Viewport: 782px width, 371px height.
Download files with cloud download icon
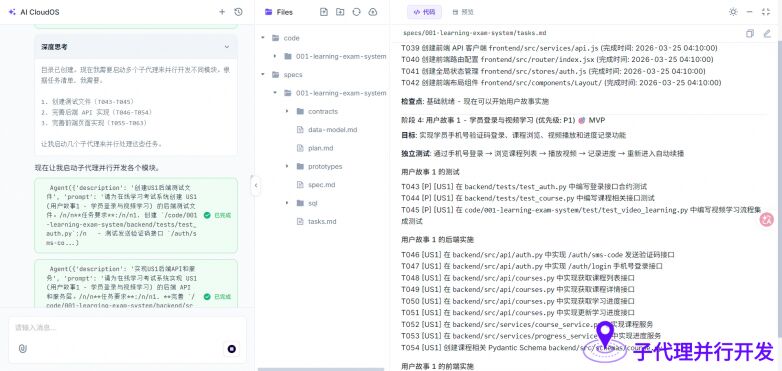(x=372, y=12)
